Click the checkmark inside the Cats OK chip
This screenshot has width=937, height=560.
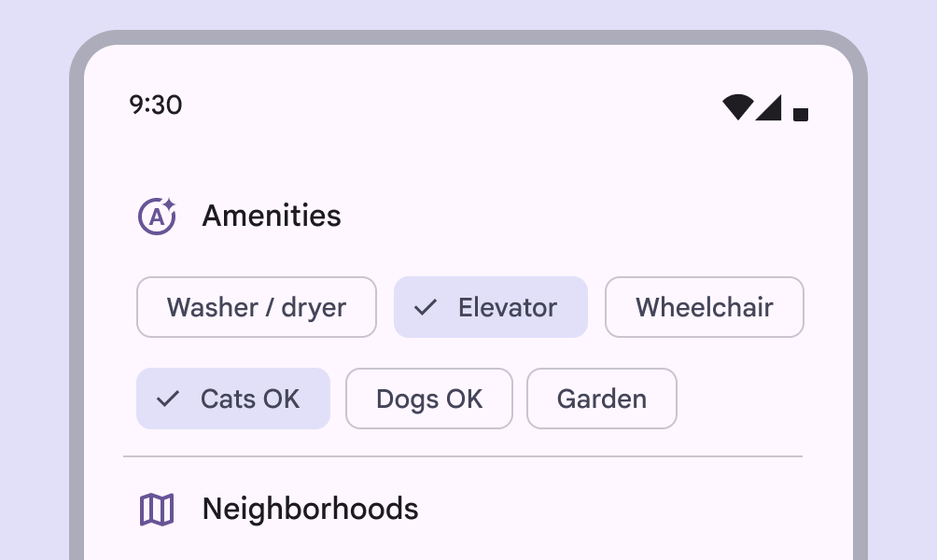coord(168,399)
